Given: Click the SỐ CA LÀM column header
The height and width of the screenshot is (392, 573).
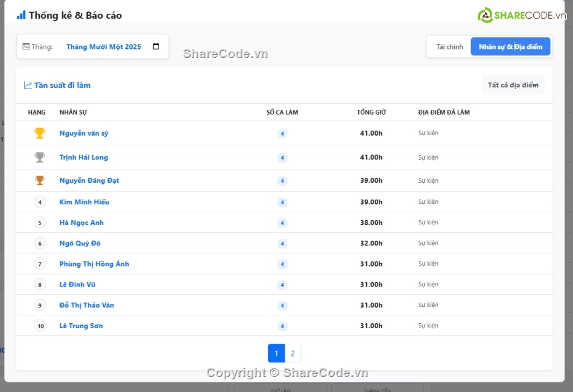Looking at the screenshot, I should pos(282,112).
